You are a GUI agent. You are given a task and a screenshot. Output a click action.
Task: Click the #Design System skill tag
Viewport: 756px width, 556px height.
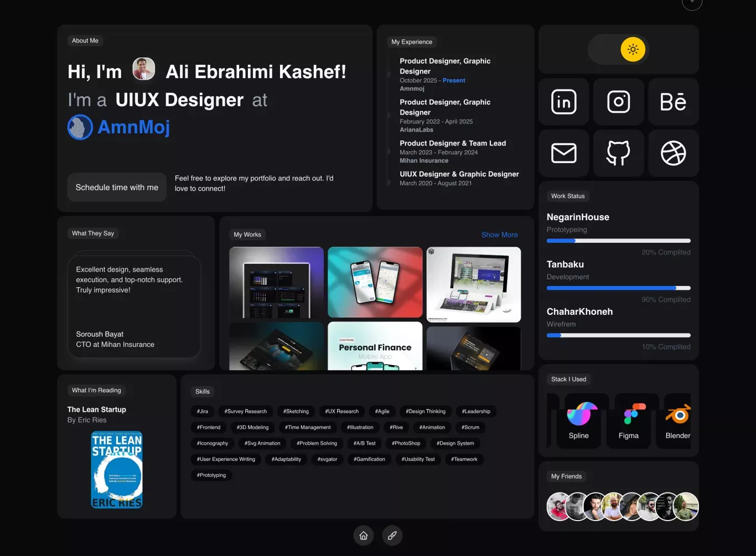[x=455, y=444]
